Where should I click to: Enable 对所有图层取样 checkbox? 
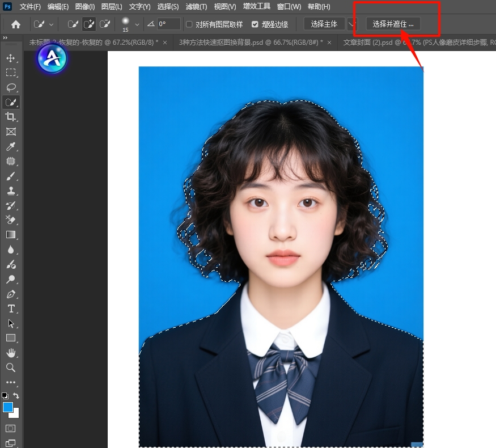click(x=189, y=24)
